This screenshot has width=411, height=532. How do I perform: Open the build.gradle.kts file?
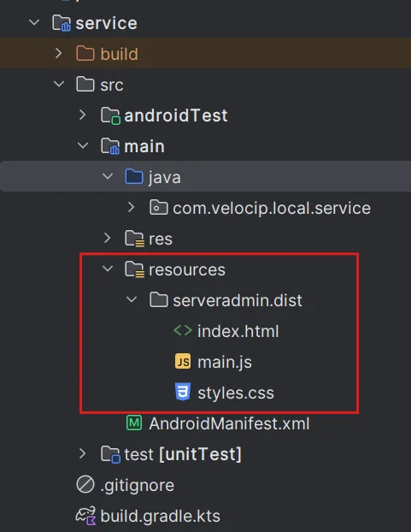coord(161,516)
